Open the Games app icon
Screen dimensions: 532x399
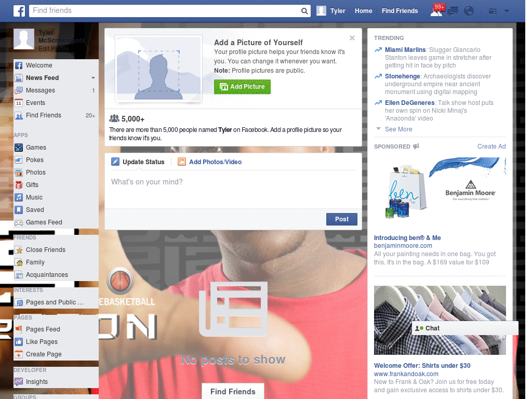tap(19, 148)
